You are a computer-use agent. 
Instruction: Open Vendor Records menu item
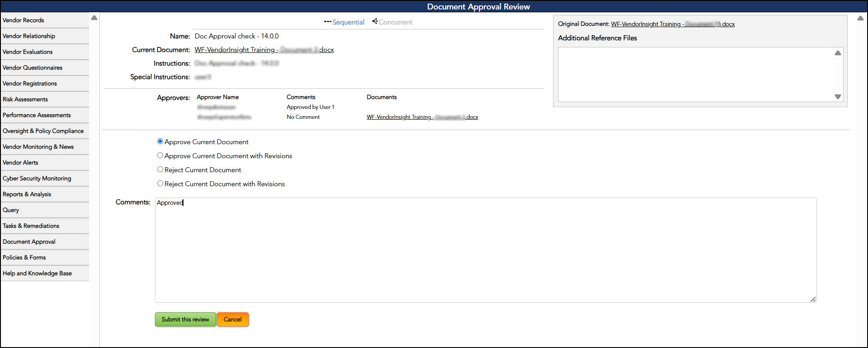pyautogui.click(x=23, y=20)
